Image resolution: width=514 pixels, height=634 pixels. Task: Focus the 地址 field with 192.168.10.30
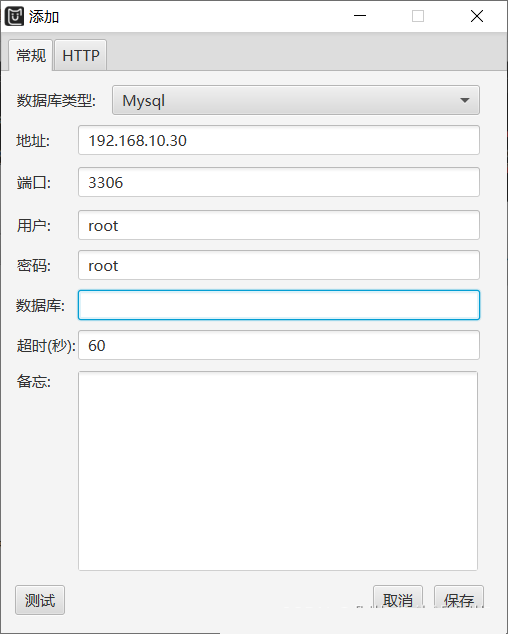point(279,140)
